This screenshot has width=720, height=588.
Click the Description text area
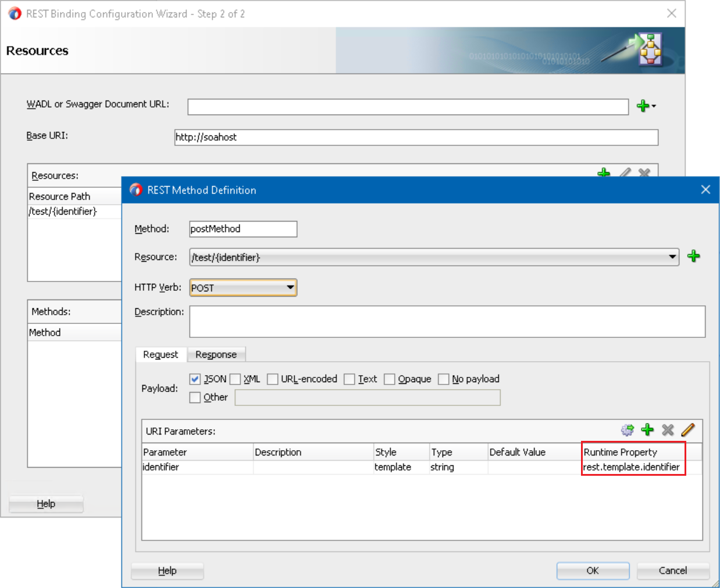447,322
